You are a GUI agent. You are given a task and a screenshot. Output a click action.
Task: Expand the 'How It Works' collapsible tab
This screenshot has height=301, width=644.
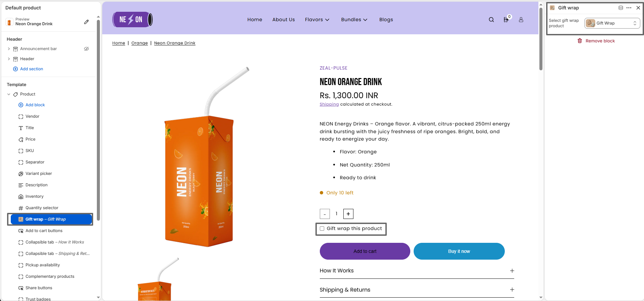[x=512, y=271]
